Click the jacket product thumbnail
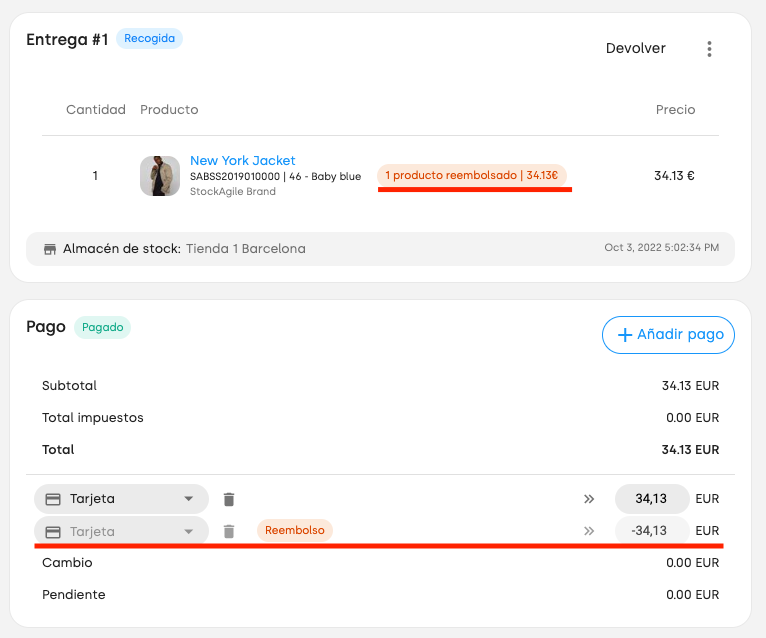766x638 pixels. point(160,176)
